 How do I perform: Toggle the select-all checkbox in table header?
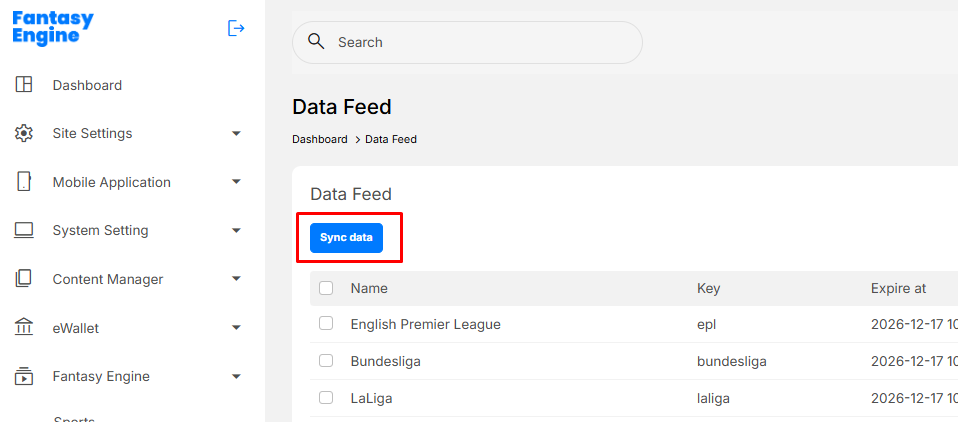pos(326,288)
